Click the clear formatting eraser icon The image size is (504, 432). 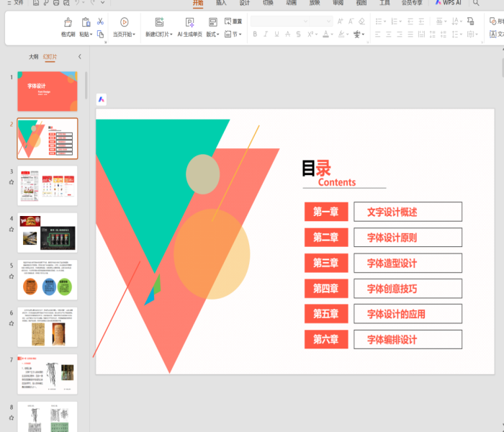tap(361, 22)
